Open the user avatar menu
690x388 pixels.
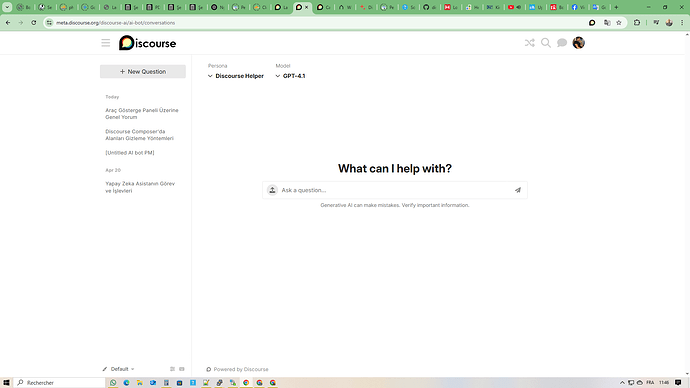coord(578,43)
